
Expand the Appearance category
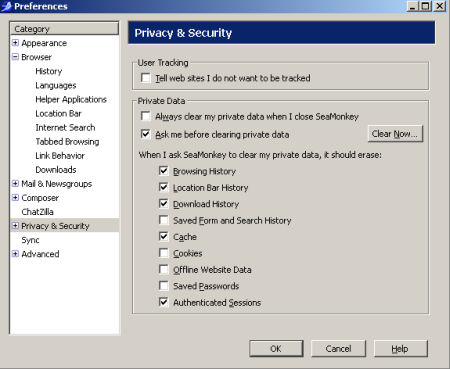[x=15, y=43]
